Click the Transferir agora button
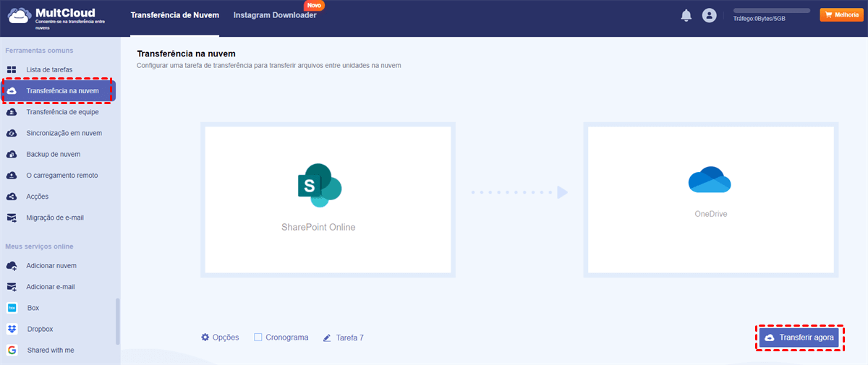The width and height of the screenshot is (868, 365). (x=800, y=338)
